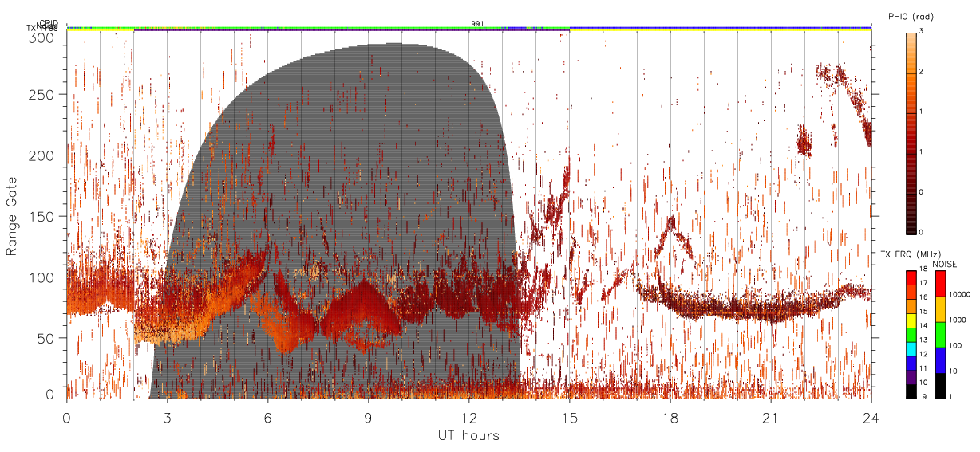980x452 pixels.
Task: Click the PHI0 colorbar gradient
Action: 911,132
